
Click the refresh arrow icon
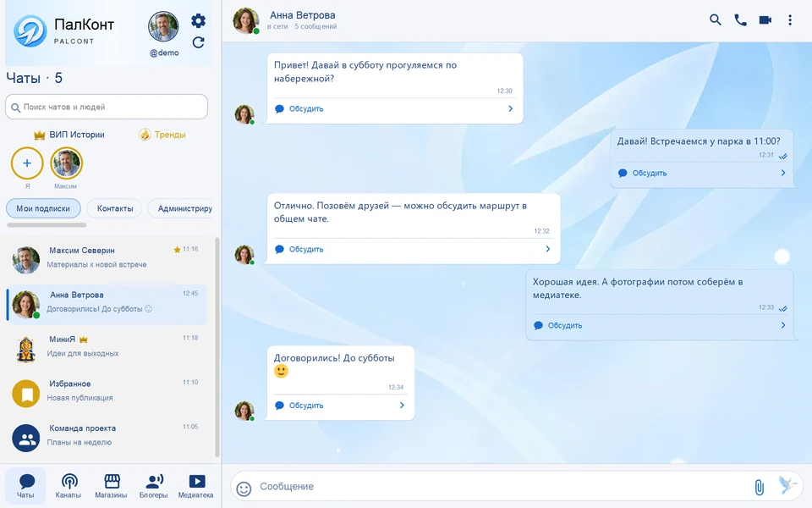click(198, 42)
